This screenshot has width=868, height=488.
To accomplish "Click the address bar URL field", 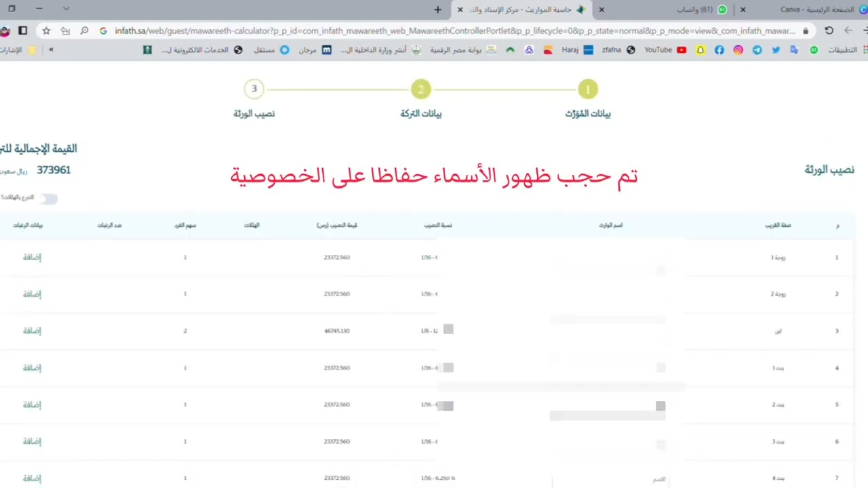I will tap(454, 30).
